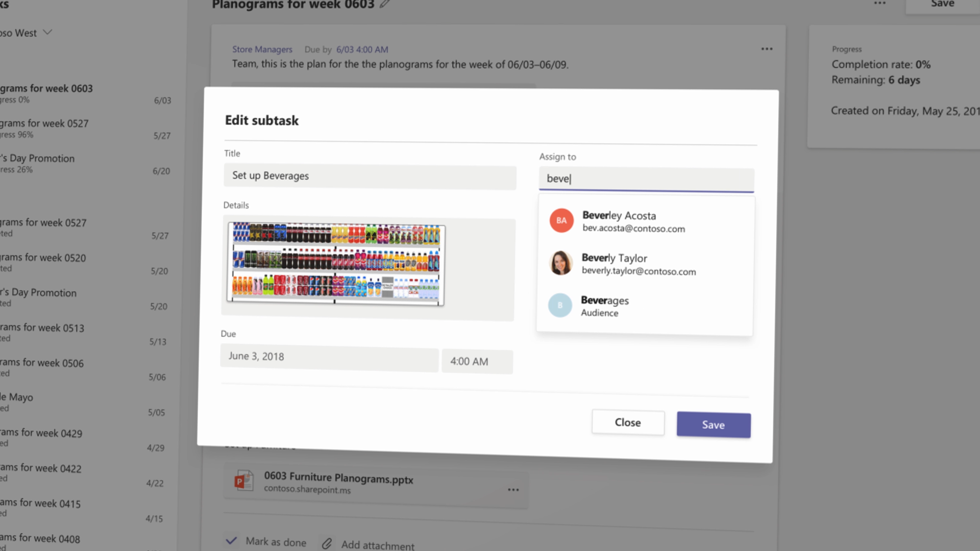The height and width of the screenshot is (551, 980).
Task: Open the Day Promotion item dated 5/20
Action: tap(85, 299)
